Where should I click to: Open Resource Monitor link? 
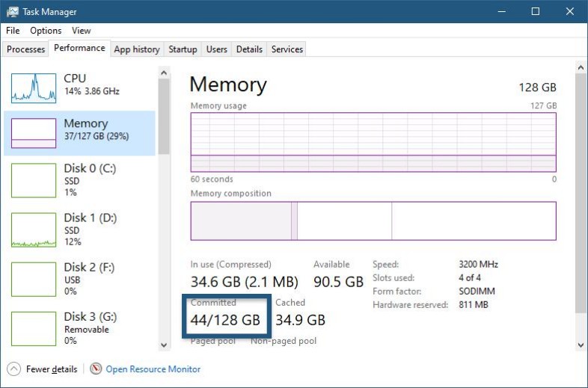pyautogui.click(x=153, y=369)
